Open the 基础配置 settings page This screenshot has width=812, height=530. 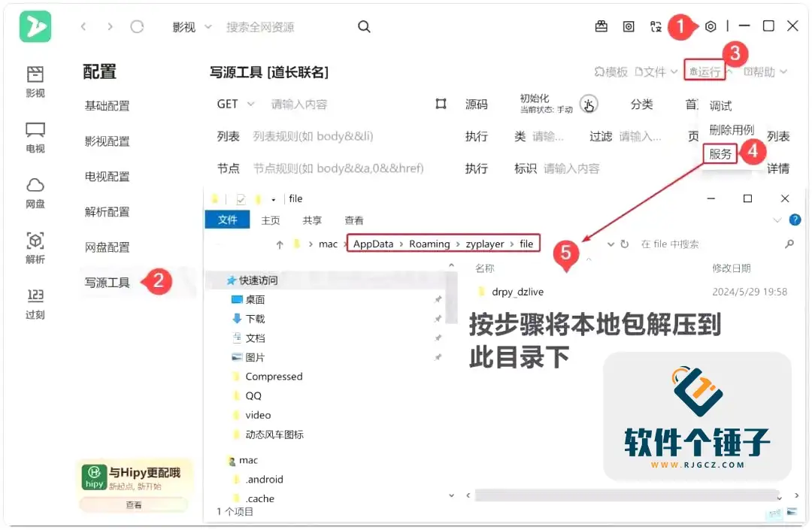108,105
